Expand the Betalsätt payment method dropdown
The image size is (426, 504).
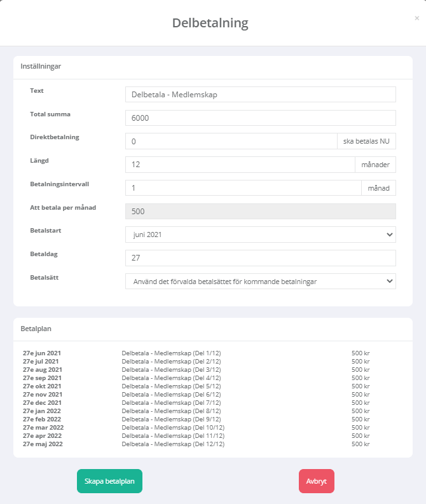tap(260, 281)
